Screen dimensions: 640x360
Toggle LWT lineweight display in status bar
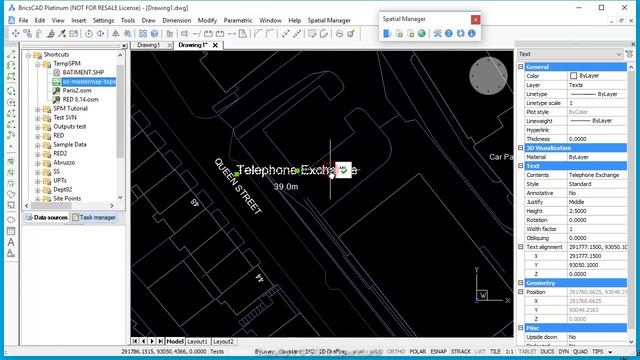click(480, 351)
